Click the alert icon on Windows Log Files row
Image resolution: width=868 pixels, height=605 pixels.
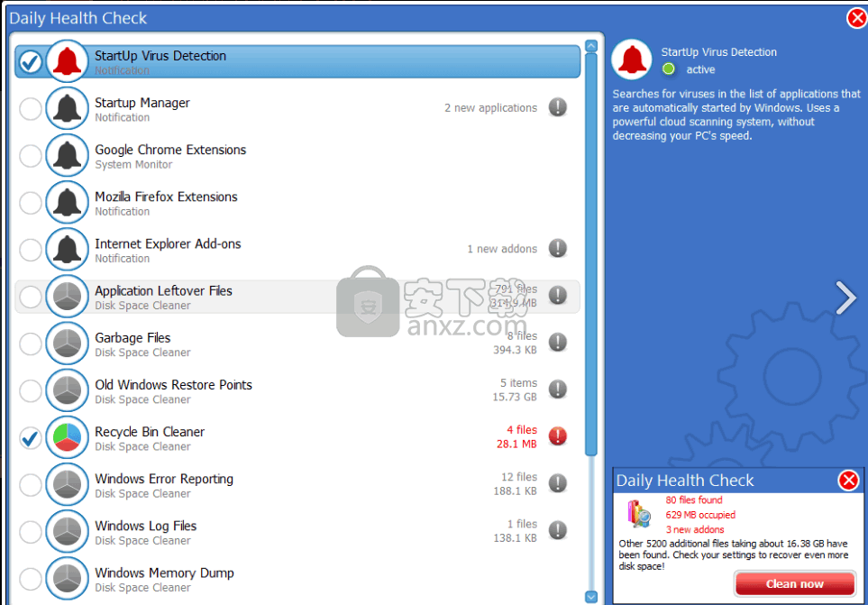pos(557,530)
